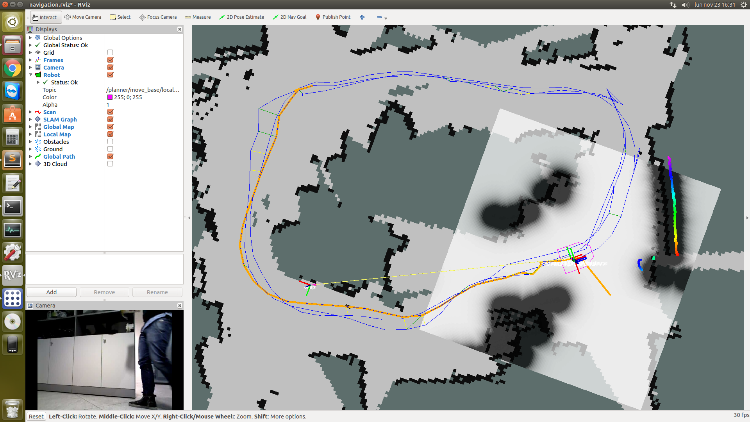This screenshot has width=750, height=422.
Task: Open the Terminal from the dock
Action: [x=12, y=205]
